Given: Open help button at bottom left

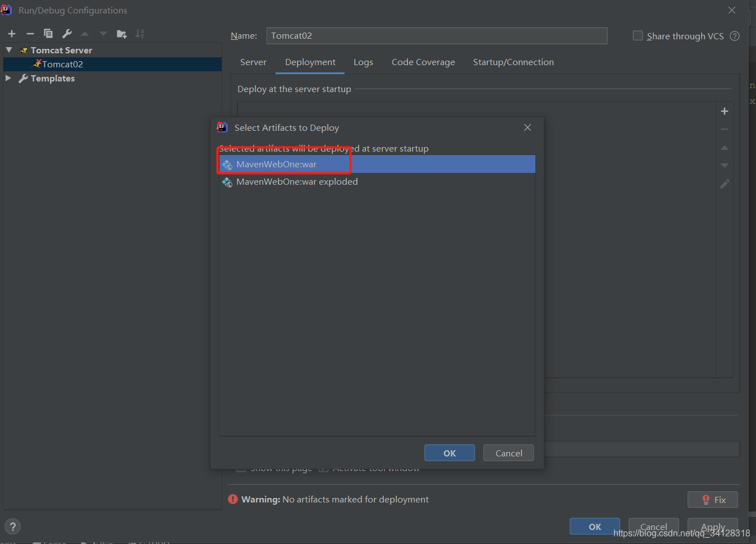Looking at the screenshot, I should [x=12, y=526].
